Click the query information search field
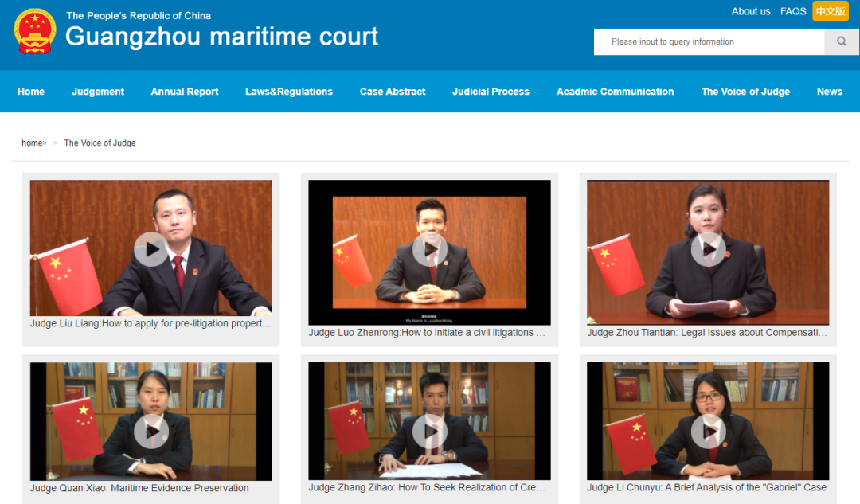 tap(709, 42)
